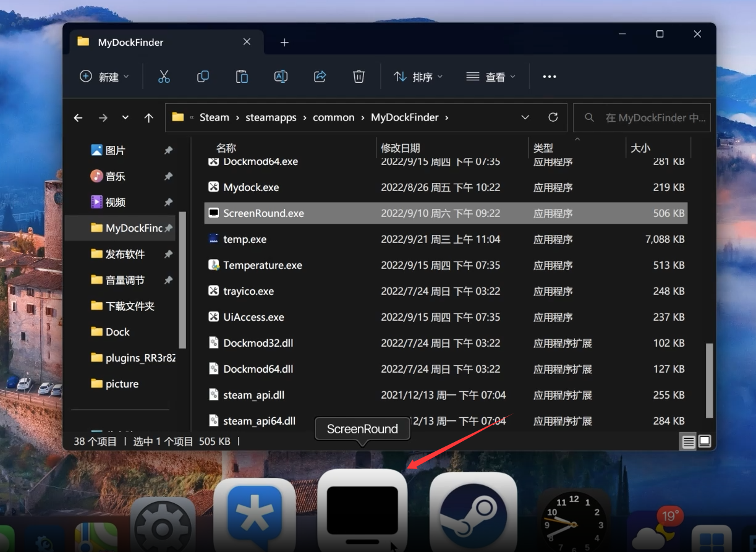Image resolution: width=756 pixels, height=552 pixels.
Task: Click the steamapps breadcrumb segment
Action: pos(271,117)
